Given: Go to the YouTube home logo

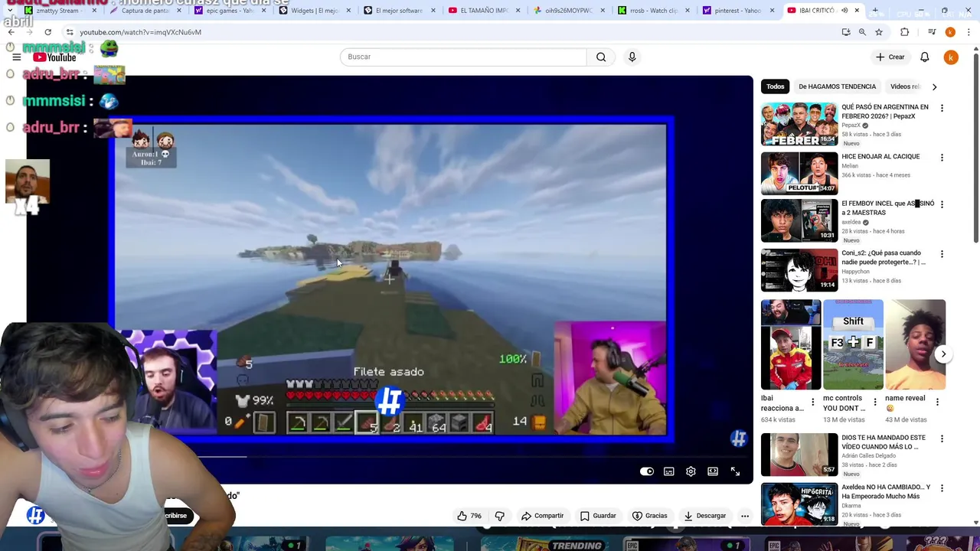Looking at the screenshot, I should click(54, 57).
